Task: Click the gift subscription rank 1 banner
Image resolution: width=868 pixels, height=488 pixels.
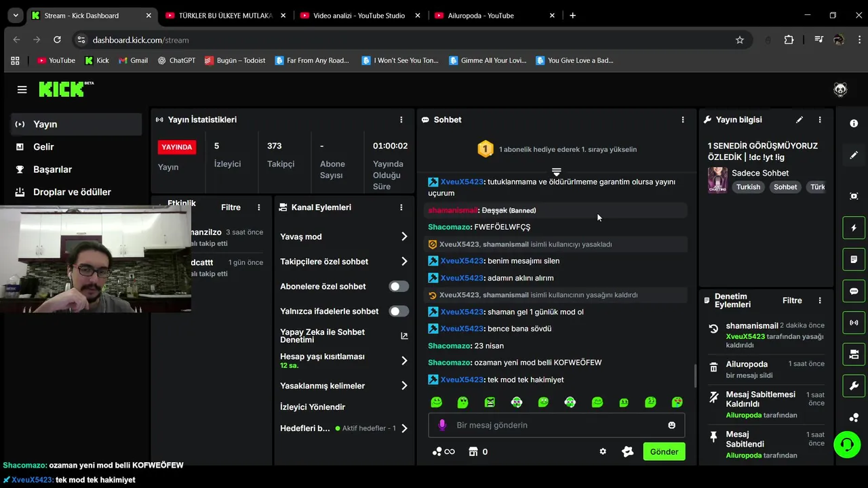Action: [556, 149]
